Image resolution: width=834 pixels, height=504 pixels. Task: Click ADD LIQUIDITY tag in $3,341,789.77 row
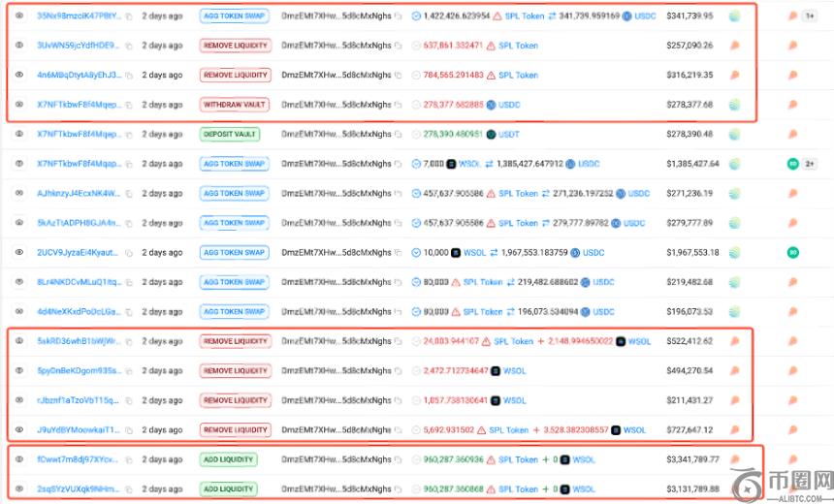[x=228, y=459]
